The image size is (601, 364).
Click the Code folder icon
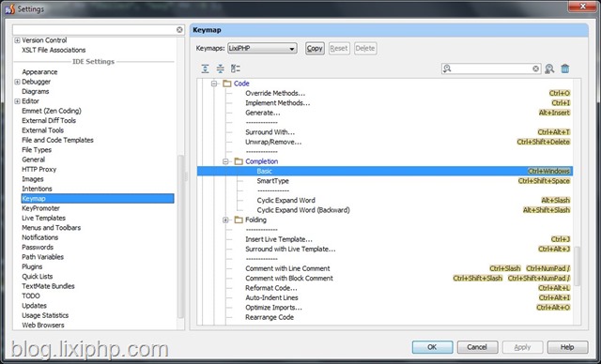tap(227, 83)
